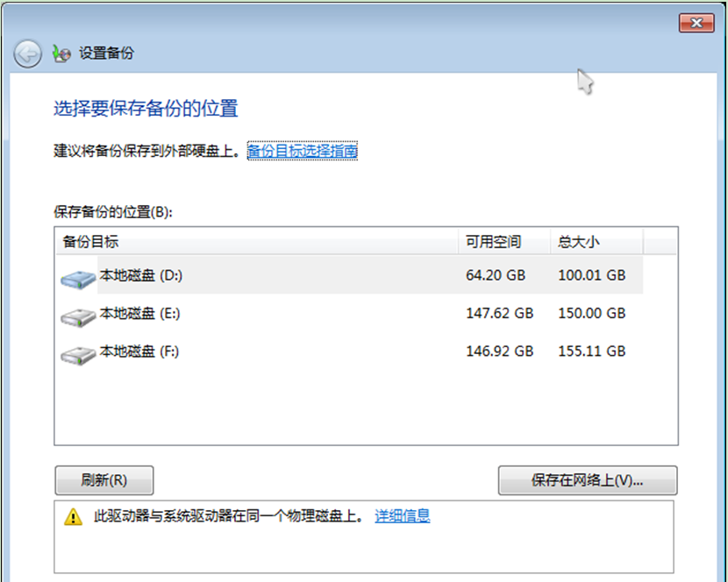
Task: Click the 146.92 GB free space cell
Action: pyautogui.click(x=499, y=351)
